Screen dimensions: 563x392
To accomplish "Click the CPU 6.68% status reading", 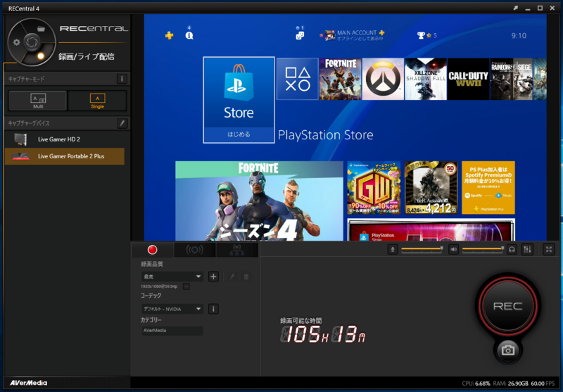I will pyautogui.click(x=476, y=384).
